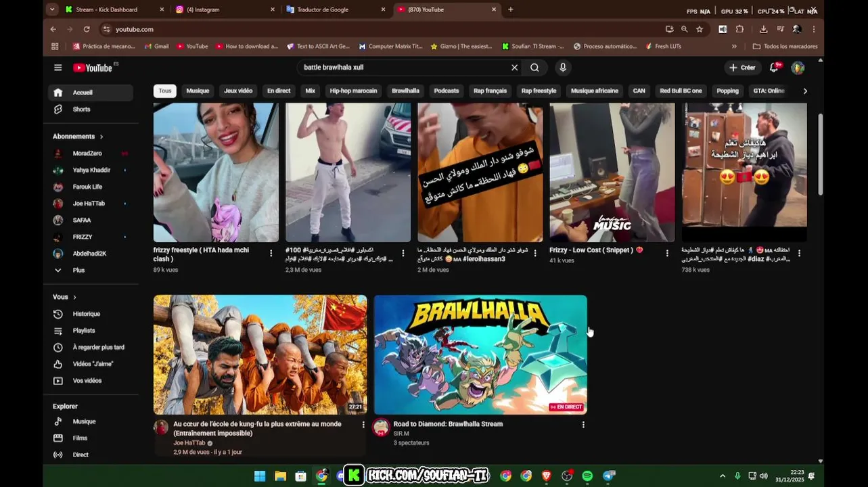Image resolution: width=868 pixels, height=487 pixels.
Task: Open Vidéos "J'aime" in the sidebar
Action: coord(91,364)
